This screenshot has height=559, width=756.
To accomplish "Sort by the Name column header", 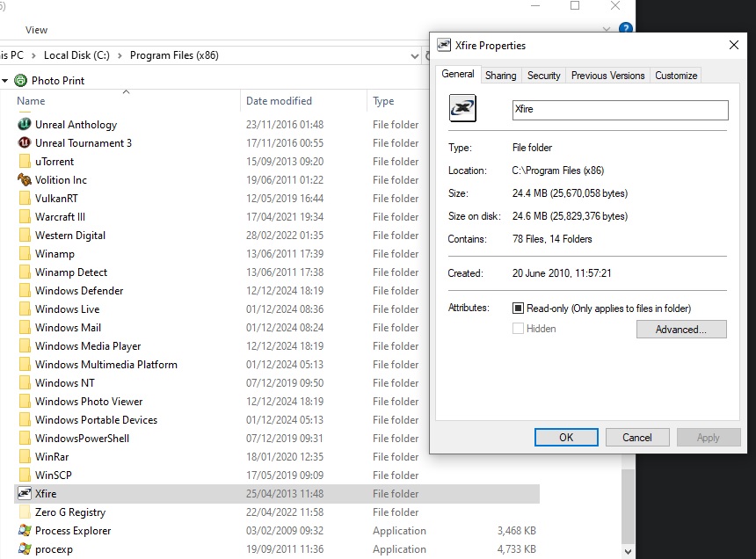I will click(x=31, y=101).
